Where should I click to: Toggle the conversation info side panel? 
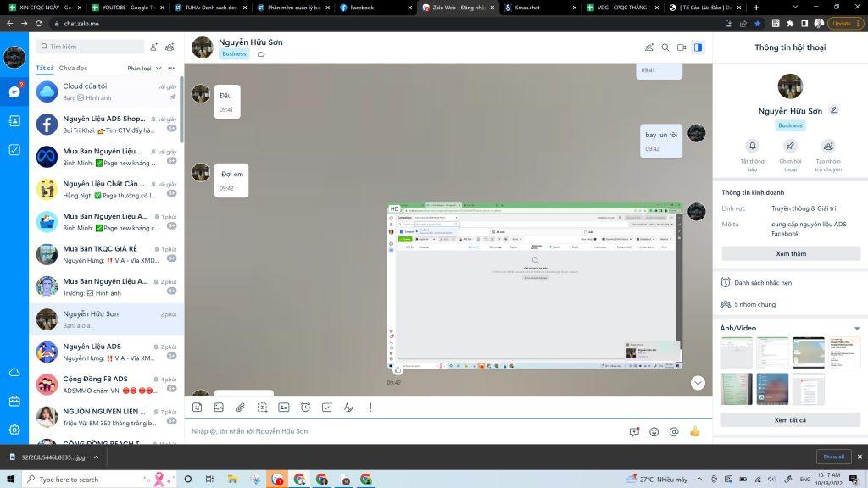[x=698, y=47]
